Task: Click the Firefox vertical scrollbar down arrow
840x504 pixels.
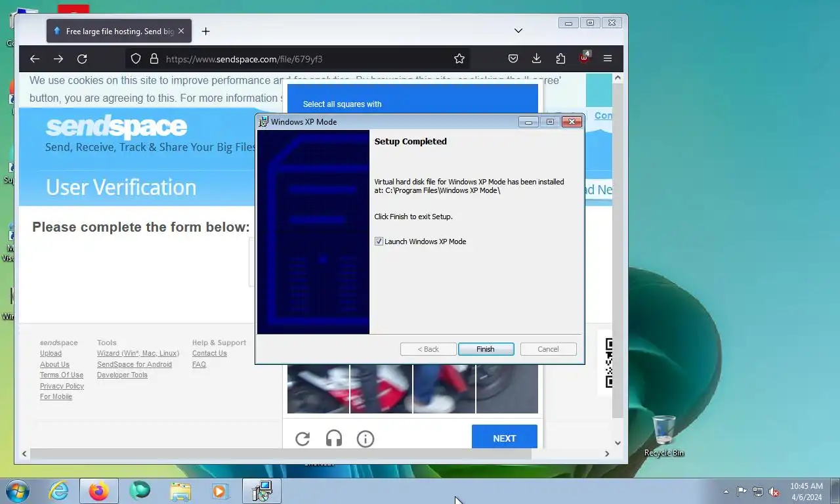Action: [618, 443]
